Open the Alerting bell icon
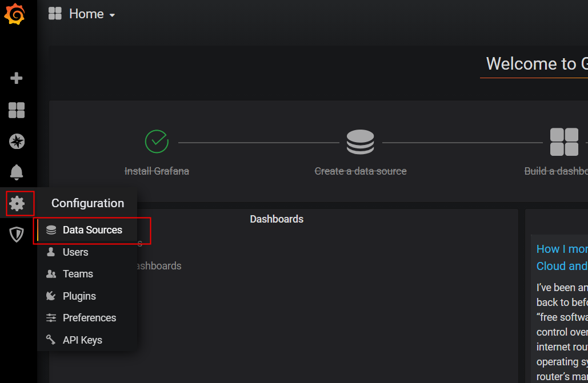This screenshot has width=588, height=383. [x=17, y=172]
